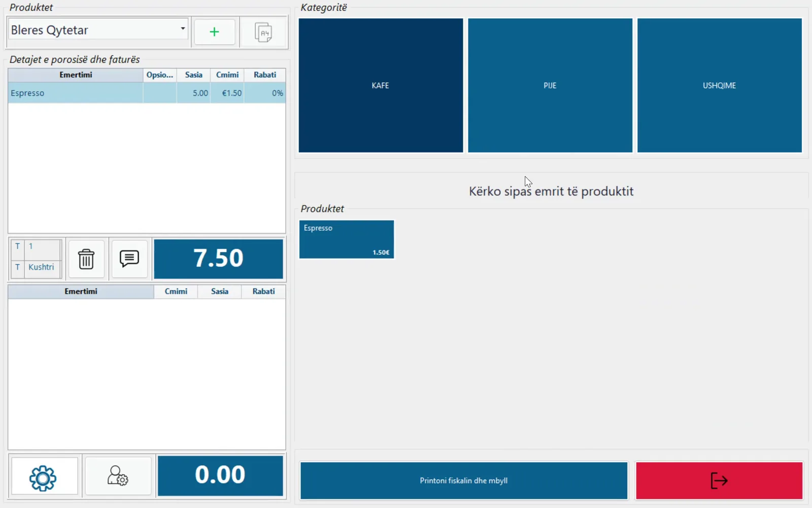Image resolution: width=812 pixels, height=508 pixels.
Task: Expand the Bleres Qytetar dropdown
Action: 183,29
